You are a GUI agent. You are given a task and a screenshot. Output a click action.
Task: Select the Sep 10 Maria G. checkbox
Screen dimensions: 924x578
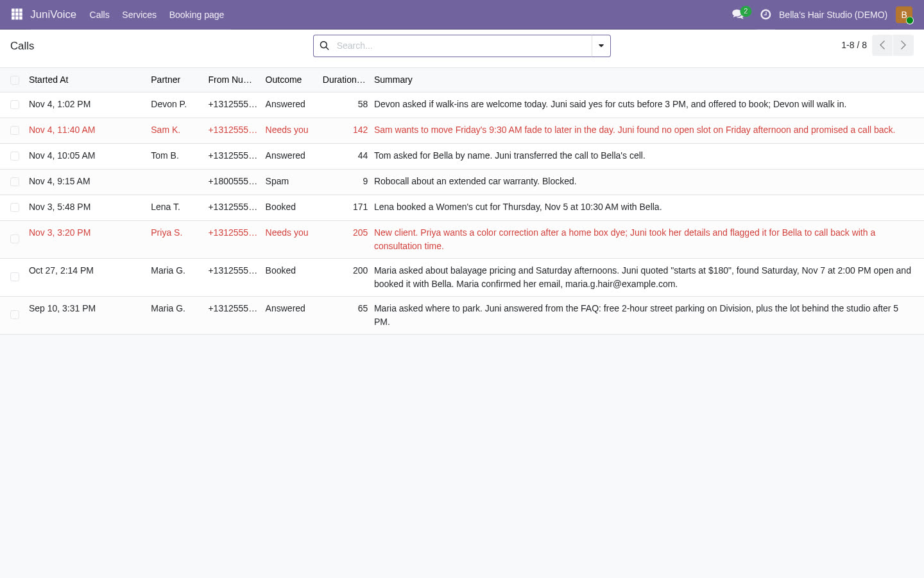click(15, 315)
